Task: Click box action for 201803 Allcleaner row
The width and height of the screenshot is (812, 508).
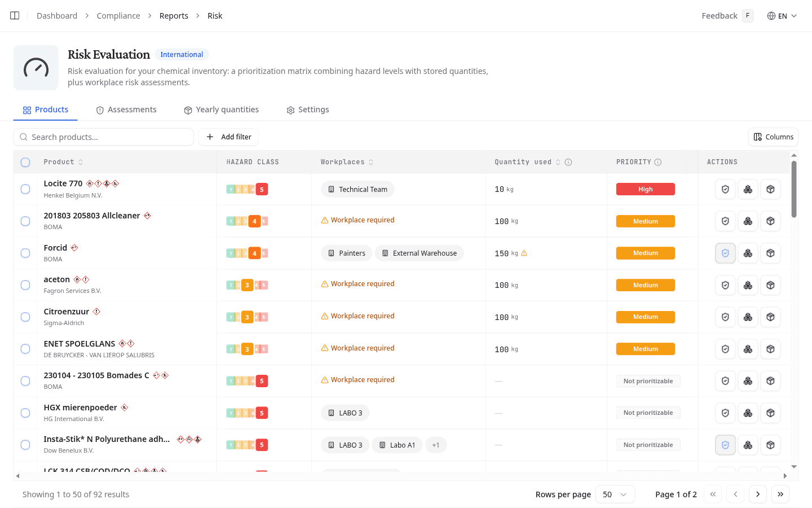Action: tap(770, 221)
